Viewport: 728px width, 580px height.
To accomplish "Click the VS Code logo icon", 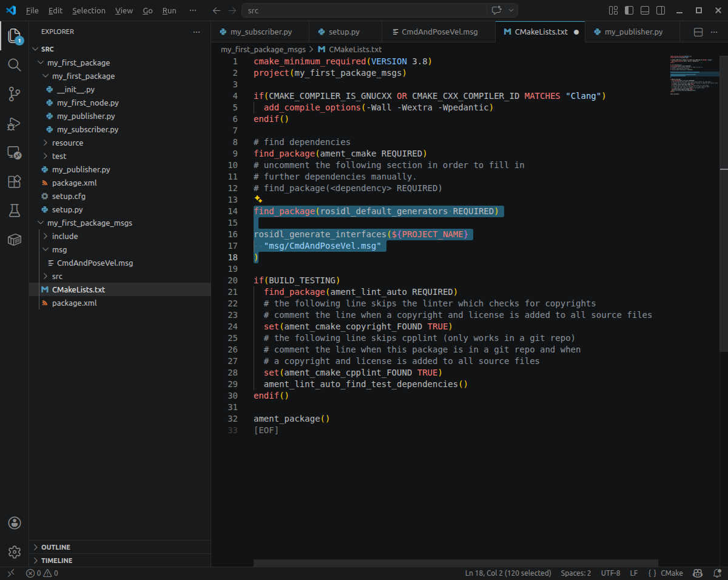I will [10, 10].
